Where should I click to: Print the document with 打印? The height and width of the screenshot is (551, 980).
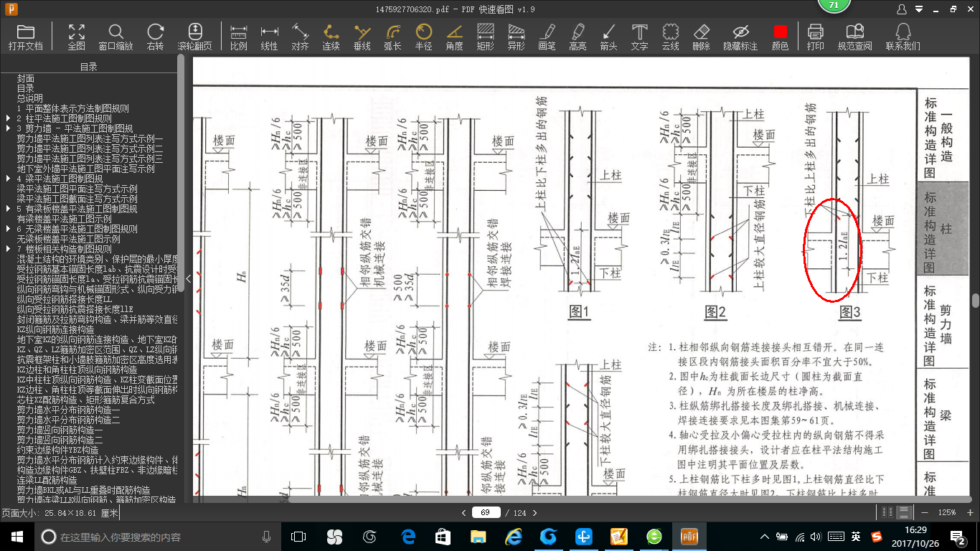pos(815,37)
